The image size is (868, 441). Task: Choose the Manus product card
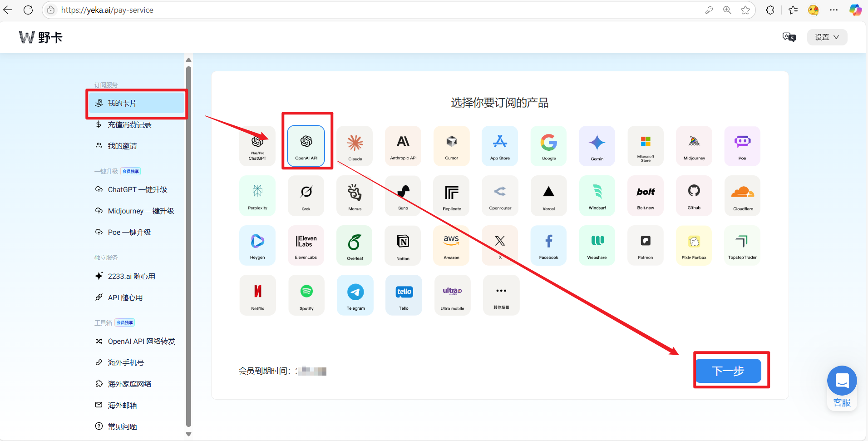355,196
